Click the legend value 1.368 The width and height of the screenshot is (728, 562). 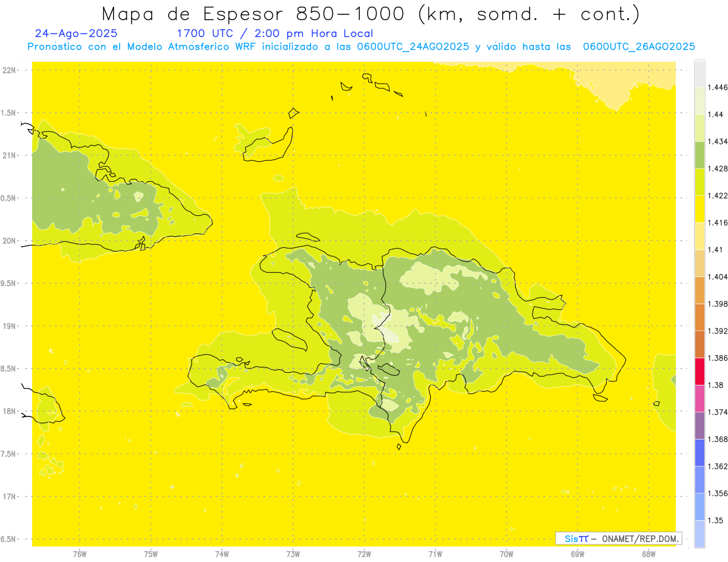(718, 439)
